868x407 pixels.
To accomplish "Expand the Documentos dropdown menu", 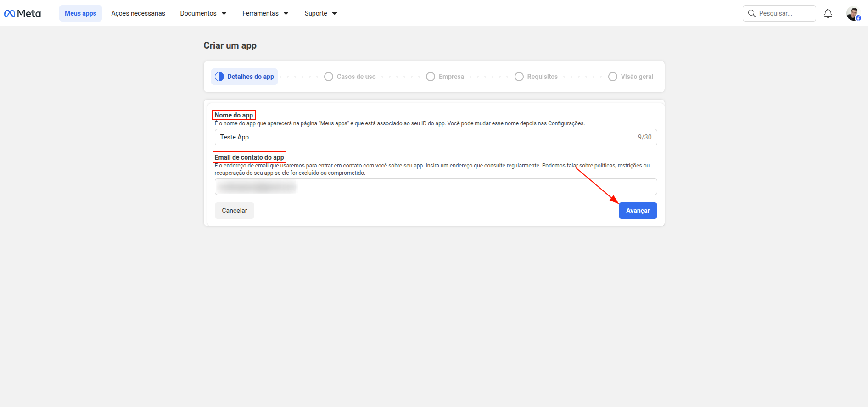I will tap(203, 13).
